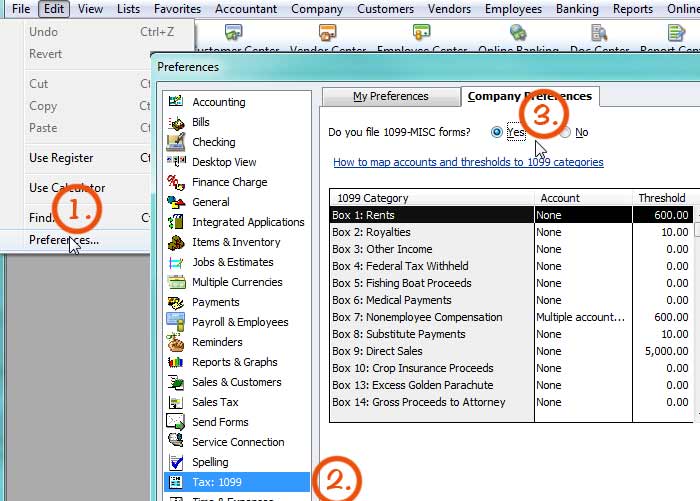Select the Integrated Applications icon

point(176,222)
